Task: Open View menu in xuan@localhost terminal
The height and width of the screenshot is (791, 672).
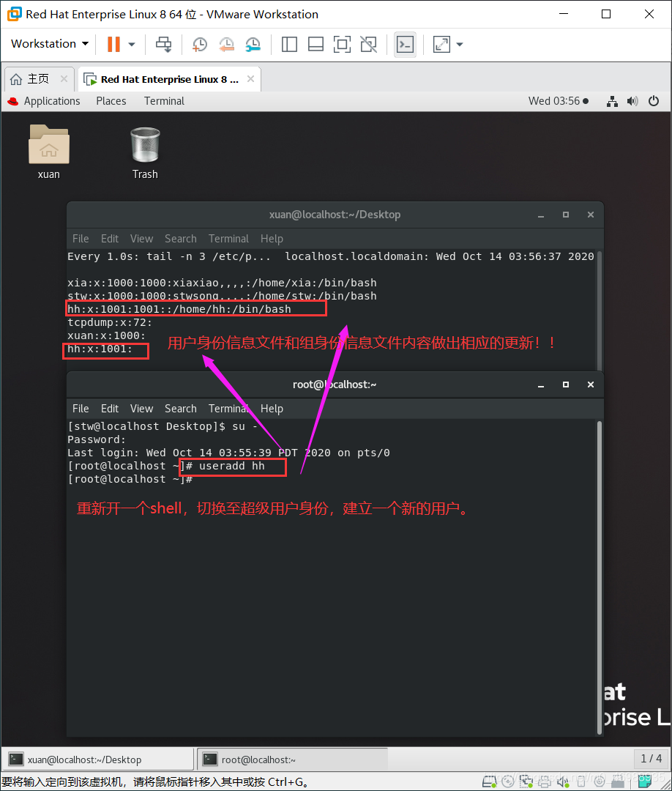Action: pyautogui.click(x=142, y=239)
